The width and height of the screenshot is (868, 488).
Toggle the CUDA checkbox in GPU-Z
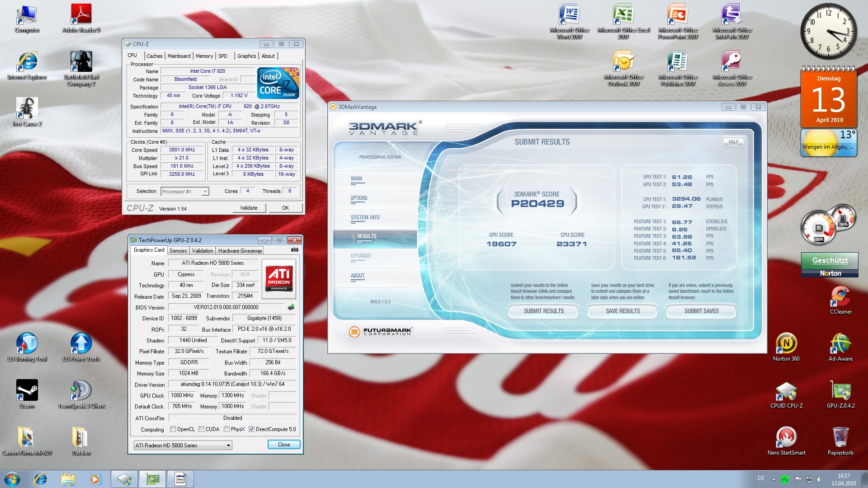[201, 429]
